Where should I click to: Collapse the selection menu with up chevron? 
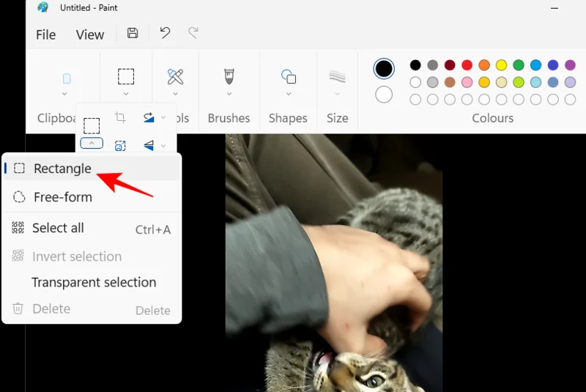(92, 143)
